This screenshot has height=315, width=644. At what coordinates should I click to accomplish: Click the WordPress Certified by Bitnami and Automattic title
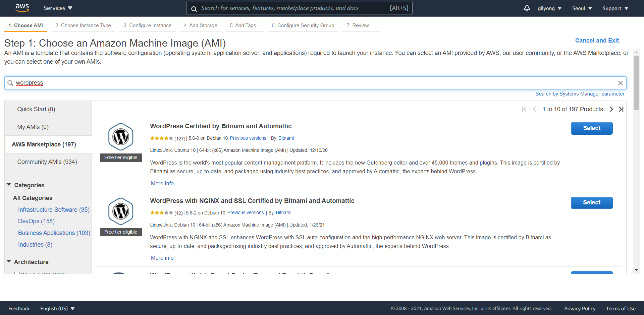[221, 126]
